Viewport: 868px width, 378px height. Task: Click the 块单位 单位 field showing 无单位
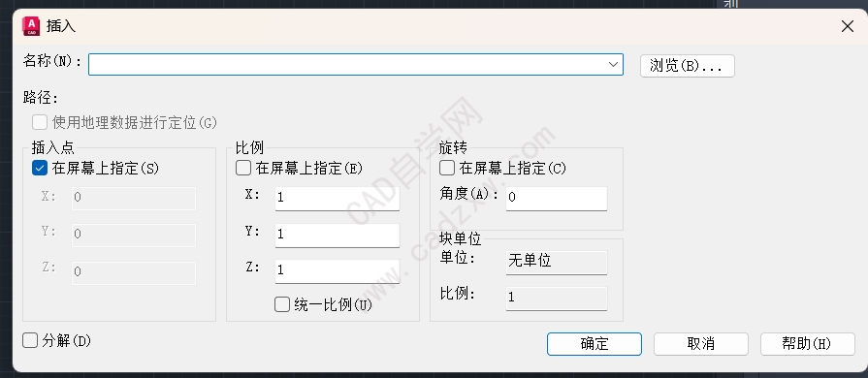click(x=557, y=262)
